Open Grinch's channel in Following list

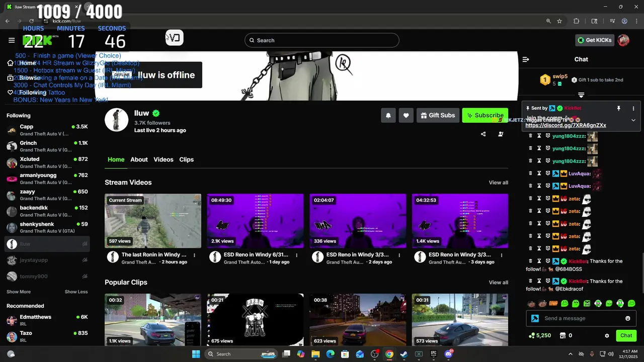[x=47, y=146]
